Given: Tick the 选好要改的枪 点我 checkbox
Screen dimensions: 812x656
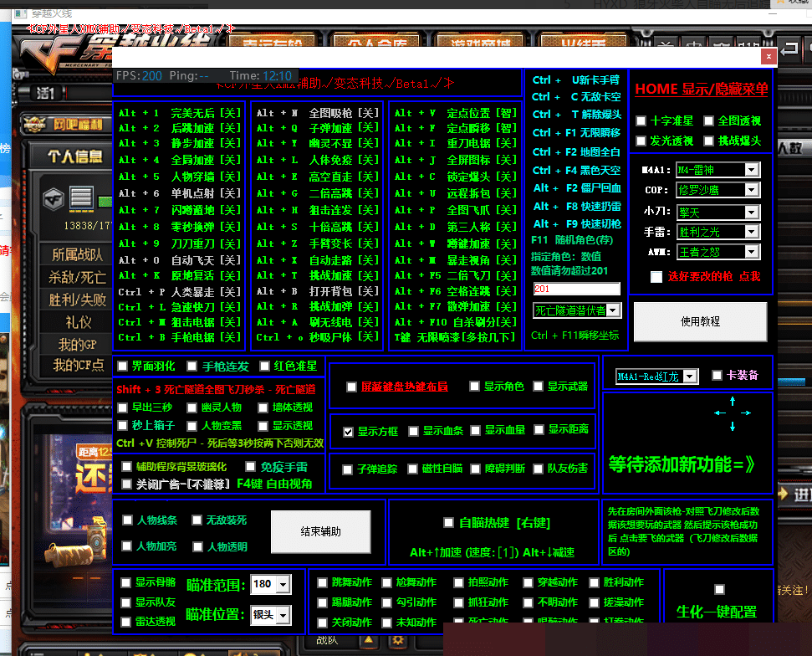Looking at the screenshot, I should coord(656,277).
